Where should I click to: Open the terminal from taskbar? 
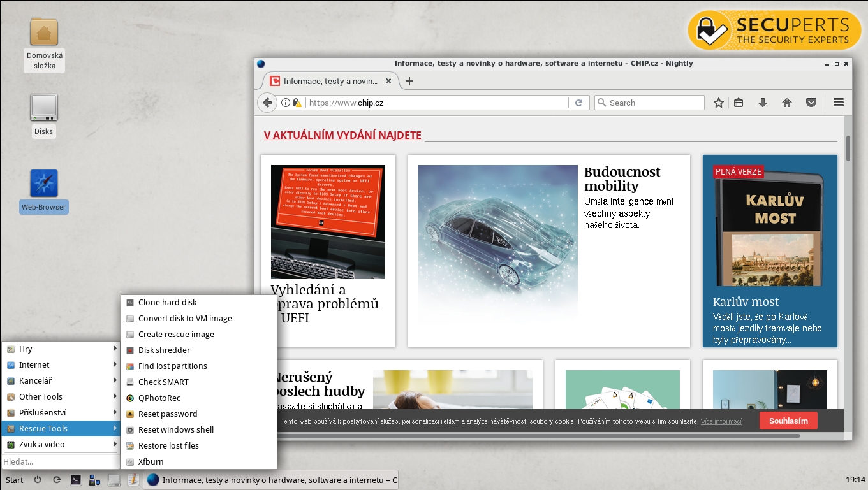tap(76, 480)
